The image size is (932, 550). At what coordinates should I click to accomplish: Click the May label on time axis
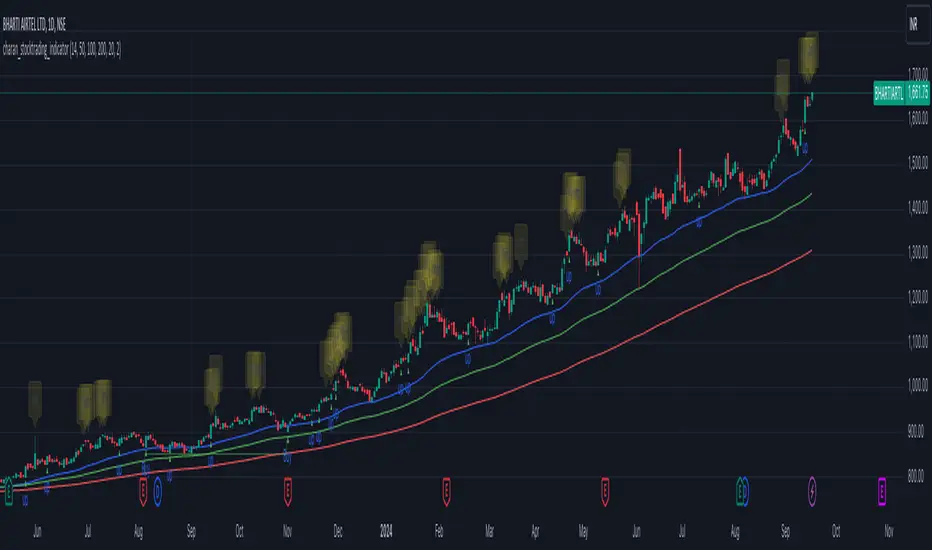[583, 532]
